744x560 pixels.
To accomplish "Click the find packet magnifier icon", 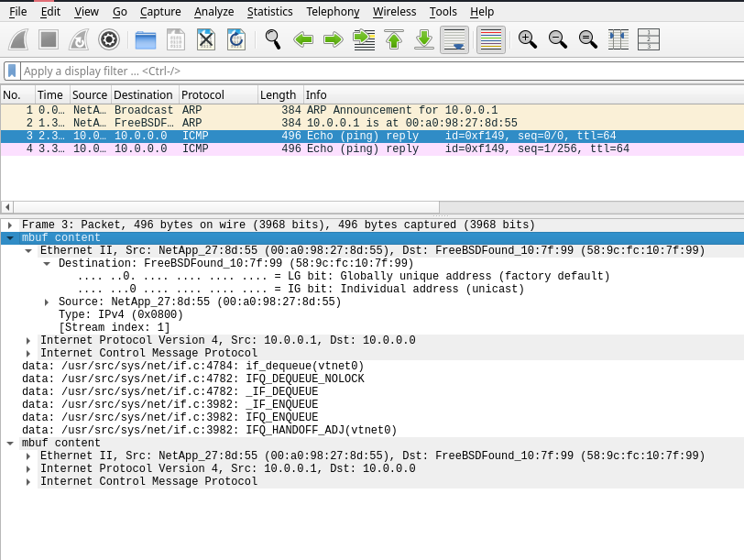I will pyautogui.click(x=272, y=39).
